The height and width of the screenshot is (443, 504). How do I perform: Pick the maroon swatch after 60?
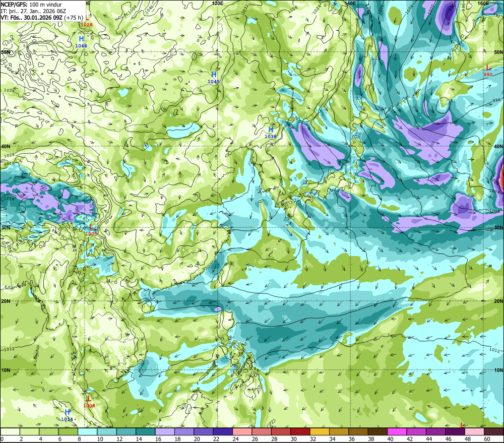[494, 431]
